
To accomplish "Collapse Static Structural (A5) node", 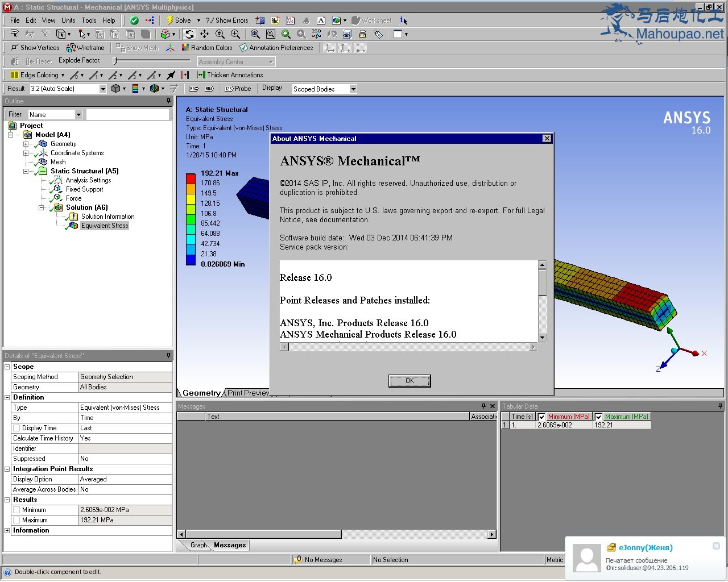I will [26, 171].
